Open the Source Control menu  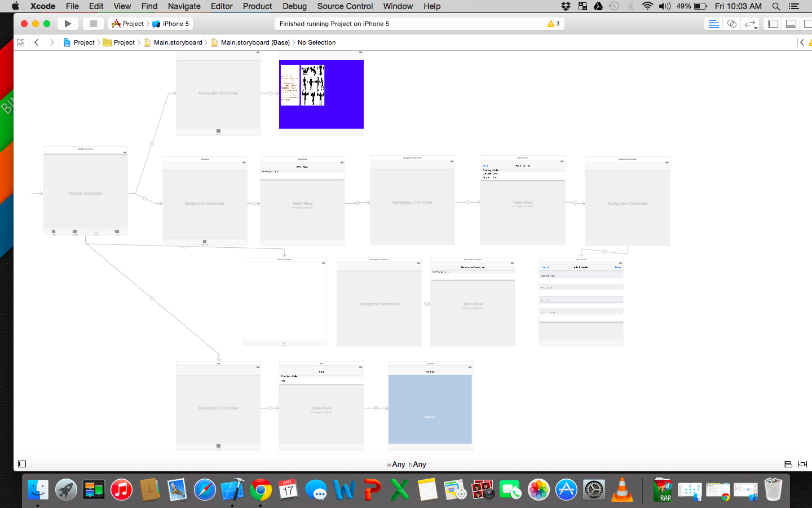pyautogui.click(x=345, y=6)
